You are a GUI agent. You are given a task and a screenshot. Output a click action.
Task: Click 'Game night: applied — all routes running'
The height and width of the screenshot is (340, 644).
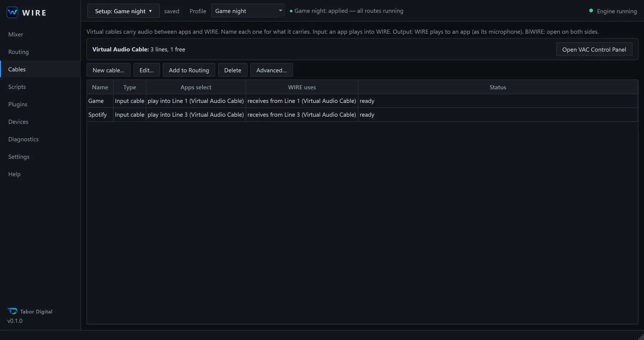[x=346, y=11]
